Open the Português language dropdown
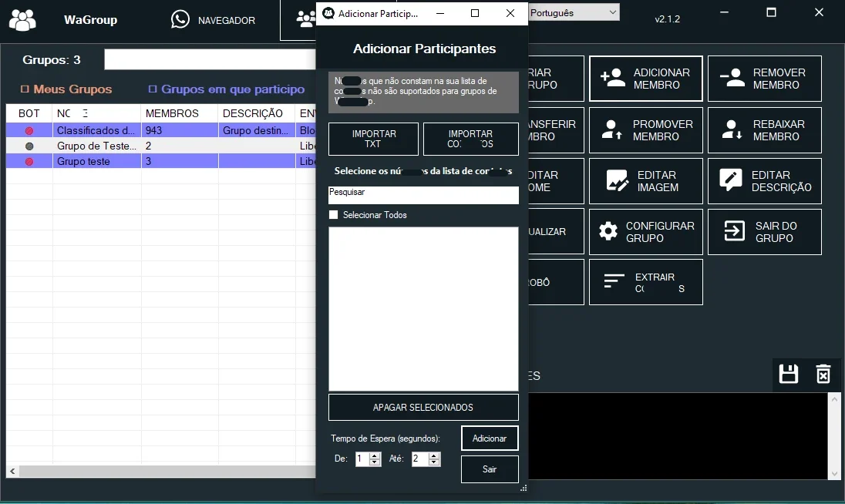The image size is (845, 504). (574, 12)
